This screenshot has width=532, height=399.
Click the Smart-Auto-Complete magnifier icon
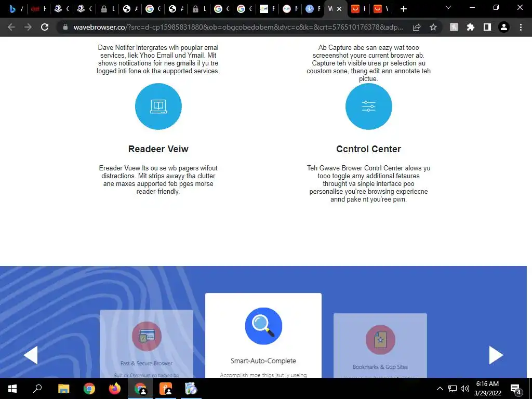point(263,326)
